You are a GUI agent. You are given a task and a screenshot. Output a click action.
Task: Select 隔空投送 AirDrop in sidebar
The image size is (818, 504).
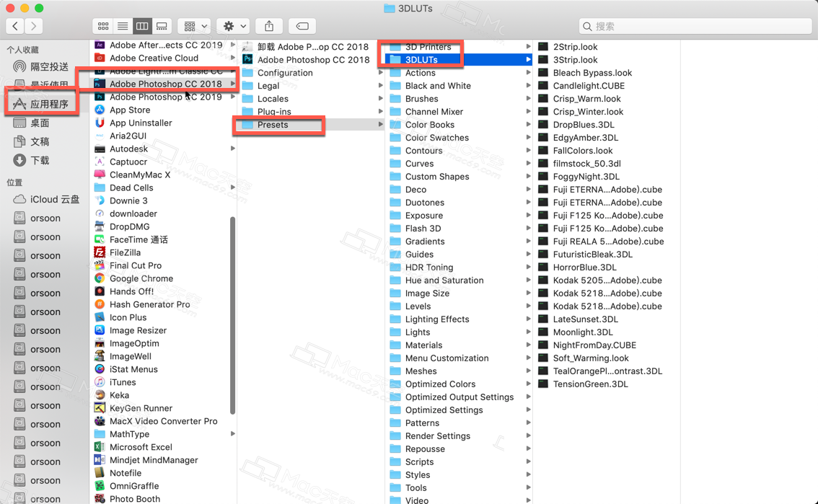[40, 67]
